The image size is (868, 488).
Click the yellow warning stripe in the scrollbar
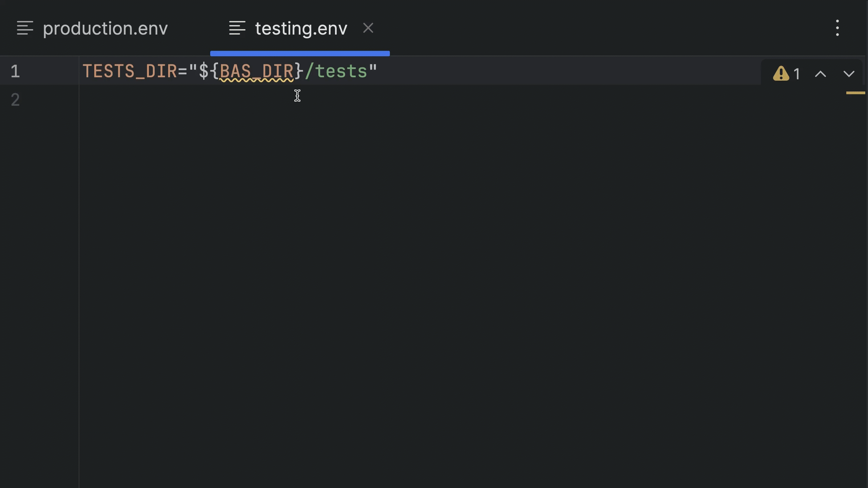pos(856,93)
